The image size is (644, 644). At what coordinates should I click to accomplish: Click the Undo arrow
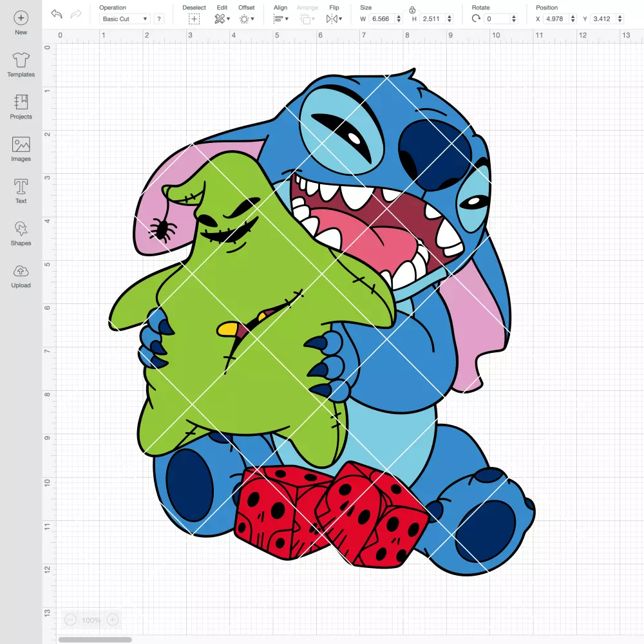pyautogui.click(x=57, y=14)
